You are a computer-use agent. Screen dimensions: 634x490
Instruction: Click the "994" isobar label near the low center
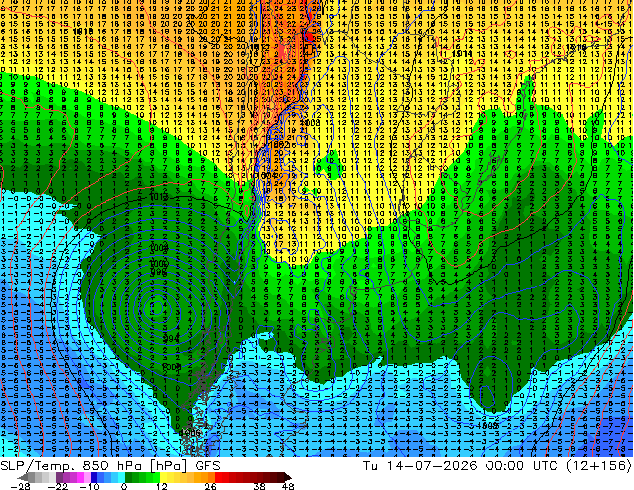click(172, 338)
